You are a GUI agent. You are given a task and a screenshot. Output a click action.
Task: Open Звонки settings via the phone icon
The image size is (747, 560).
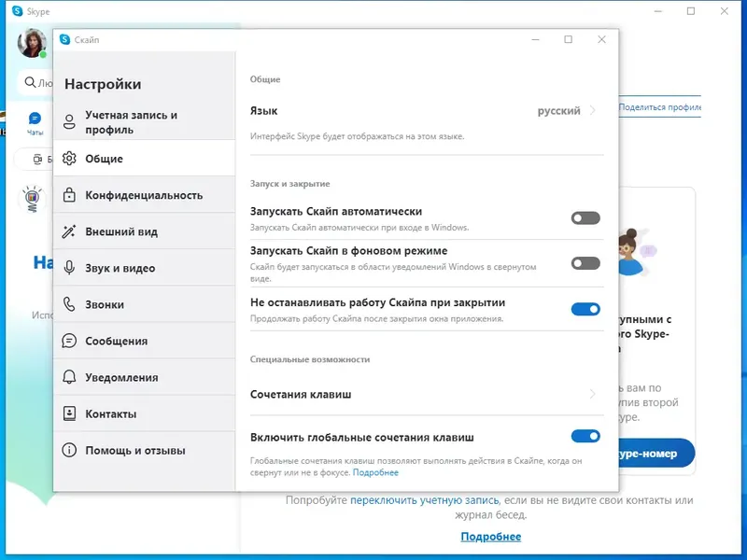click(71, 304)
